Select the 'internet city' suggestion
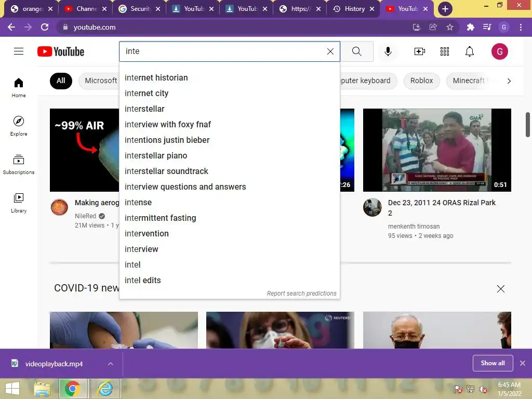Image resolution: width=532 pixels, height=399 pixels. pos(230,94)
